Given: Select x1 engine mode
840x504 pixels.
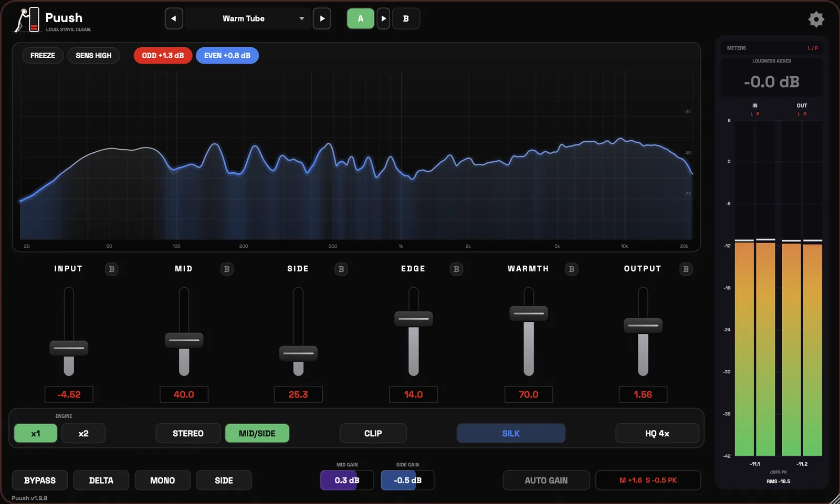Looking at the screenshot, I should tap(36, 433).
